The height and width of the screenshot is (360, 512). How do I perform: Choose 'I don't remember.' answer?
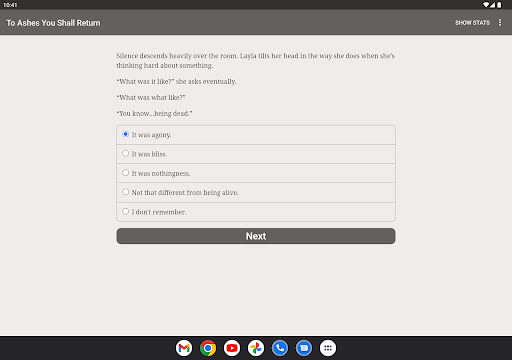(256, 212)
